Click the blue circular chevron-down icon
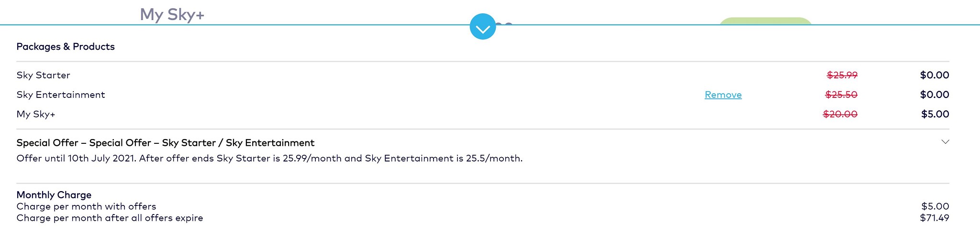The width and height of the screenshot is (980, 236). click(x=483, y=27)
